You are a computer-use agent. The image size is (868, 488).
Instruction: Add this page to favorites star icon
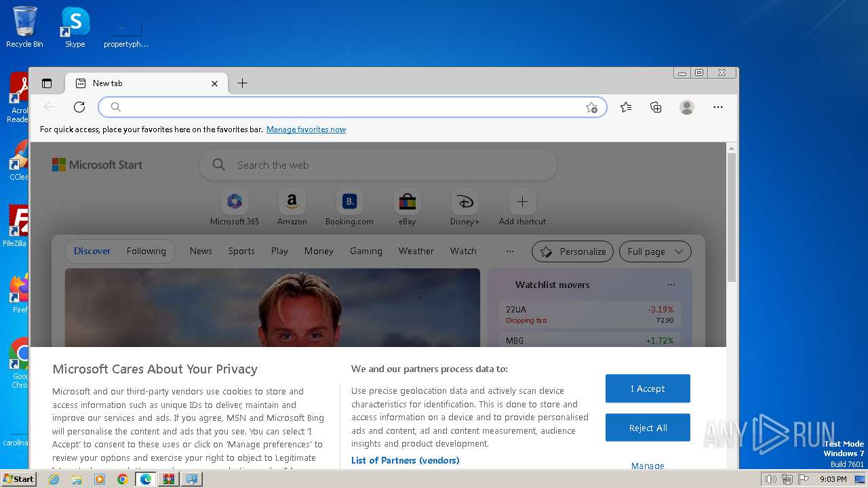point(591,107)
